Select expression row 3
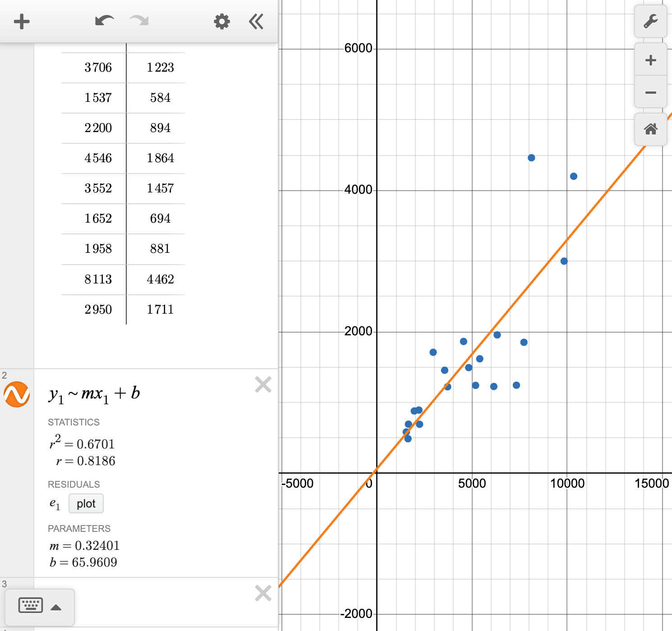 pos(5,585)
